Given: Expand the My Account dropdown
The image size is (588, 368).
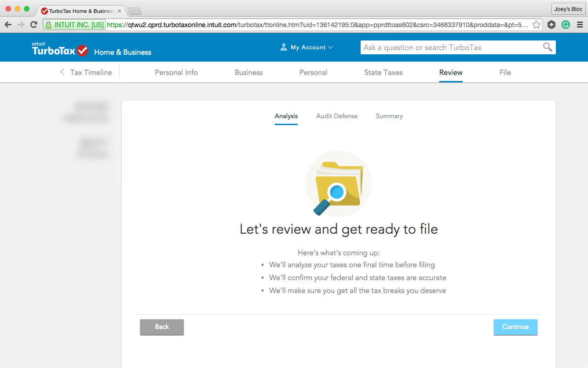Looking at the screenshot, I should pos(307,47).
